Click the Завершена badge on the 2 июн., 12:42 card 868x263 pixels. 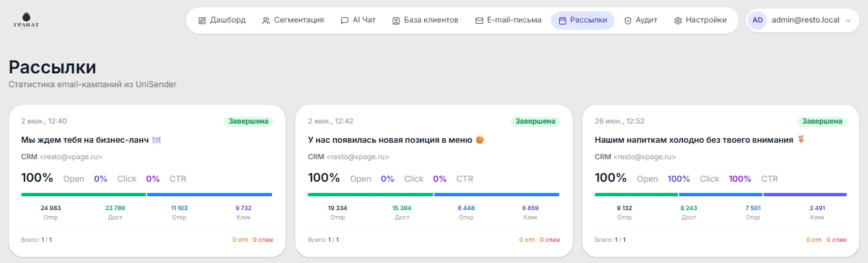click(535, 122)
